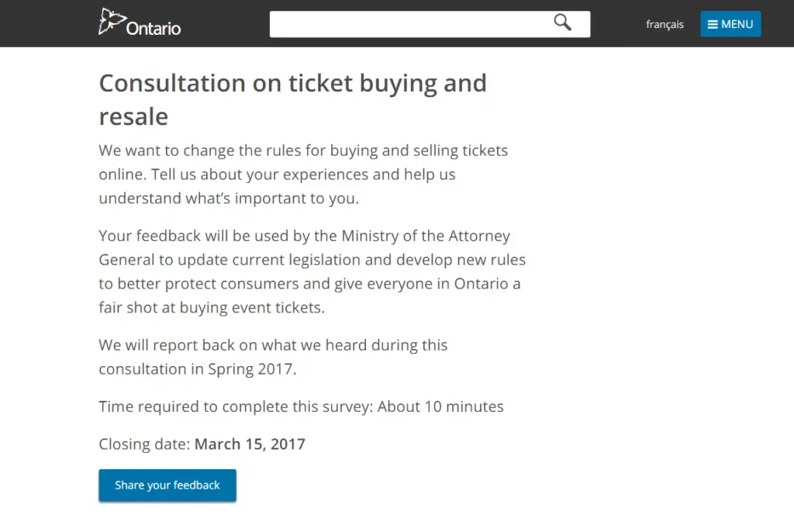Focus the site search input field
Viewport: 794px width, 532px height.
pos(430,24)
